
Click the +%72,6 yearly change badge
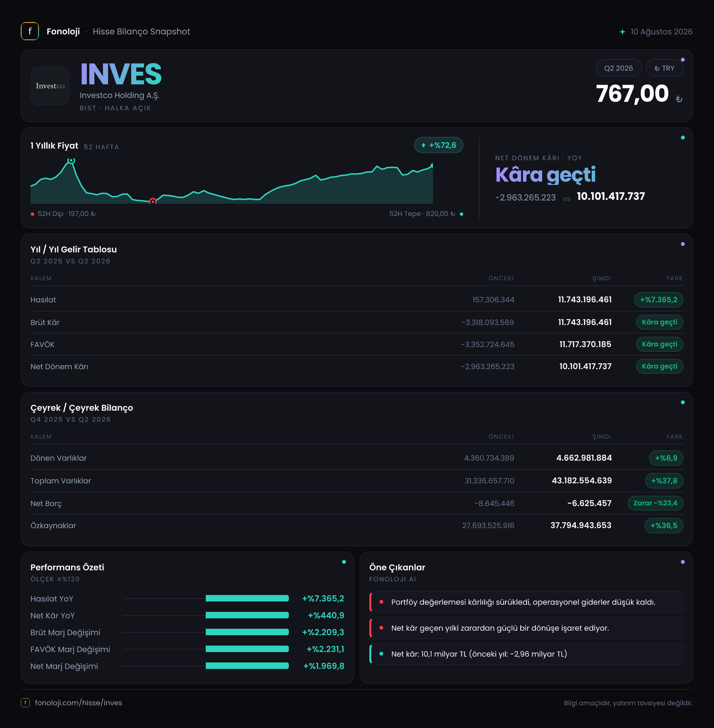(x=438, y=145)
